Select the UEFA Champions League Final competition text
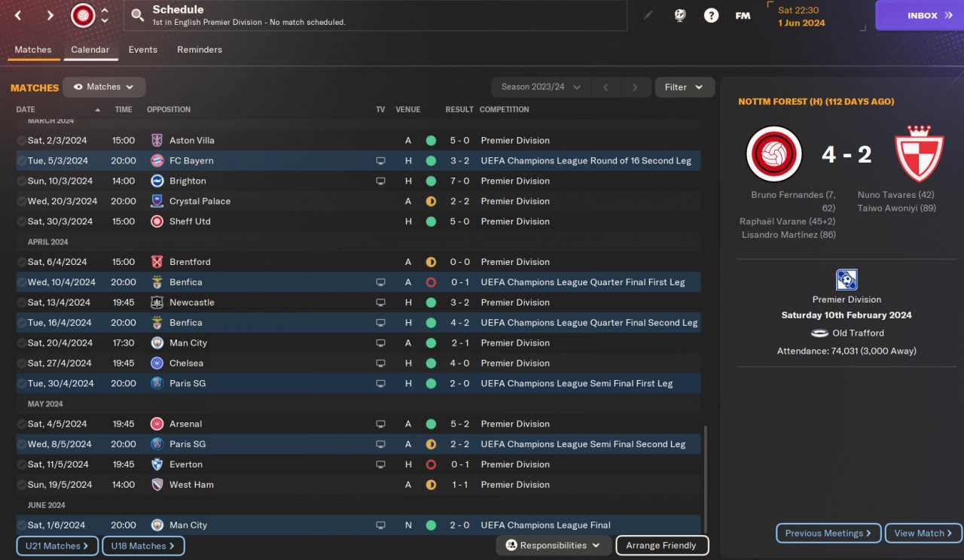 pos(545,525)
